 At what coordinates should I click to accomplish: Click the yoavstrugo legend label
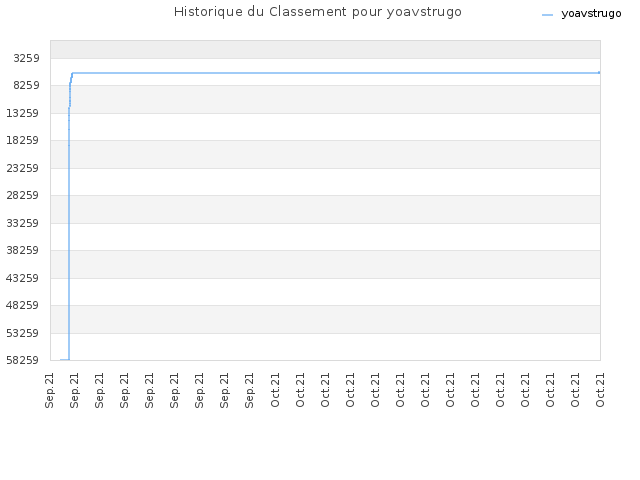tap(591, 13)
